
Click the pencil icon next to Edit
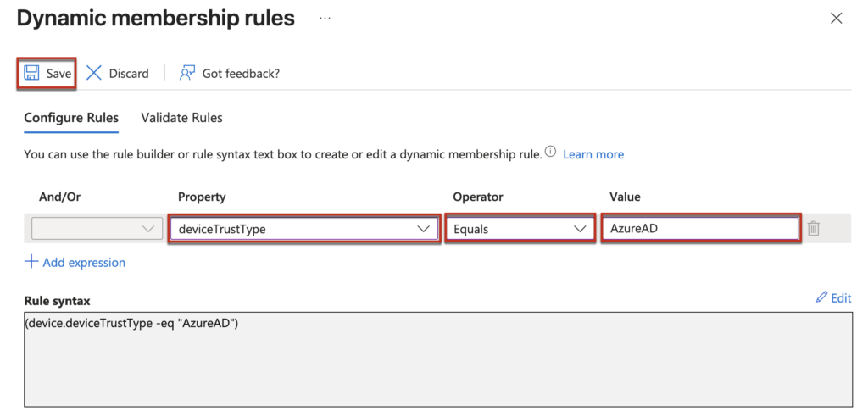click(821, 297)
